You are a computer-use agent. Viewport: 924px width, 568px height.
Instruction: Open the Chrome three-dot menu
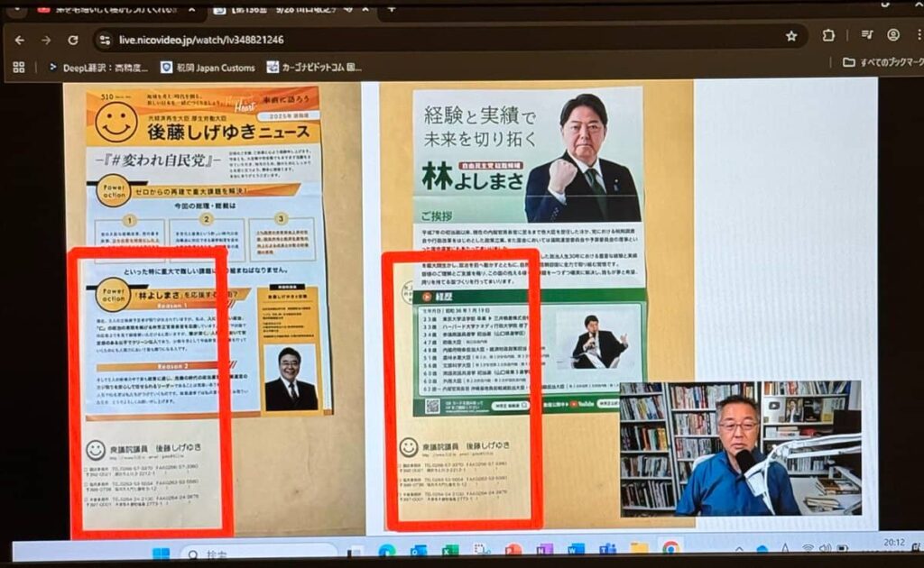click(919, 35)
